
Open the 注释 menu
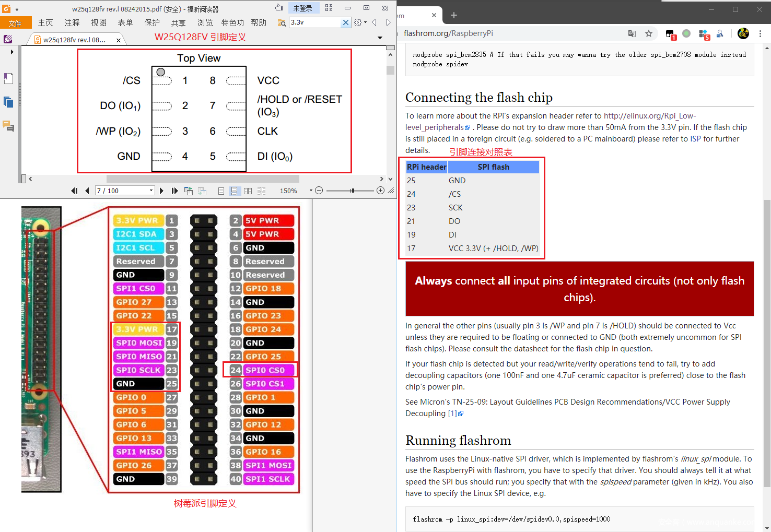tap(72, 22)
